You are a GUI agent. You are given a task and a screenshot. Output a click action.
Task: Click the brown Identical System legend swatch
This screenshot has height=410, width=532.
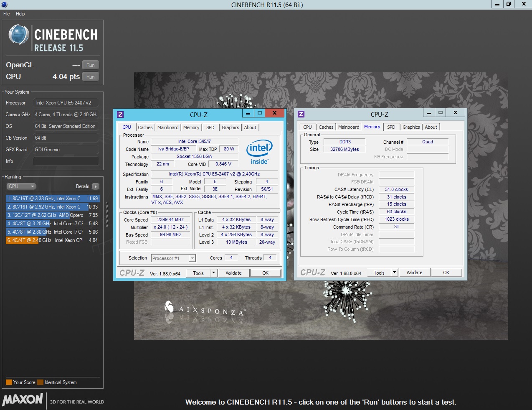[x=40, y=382]
